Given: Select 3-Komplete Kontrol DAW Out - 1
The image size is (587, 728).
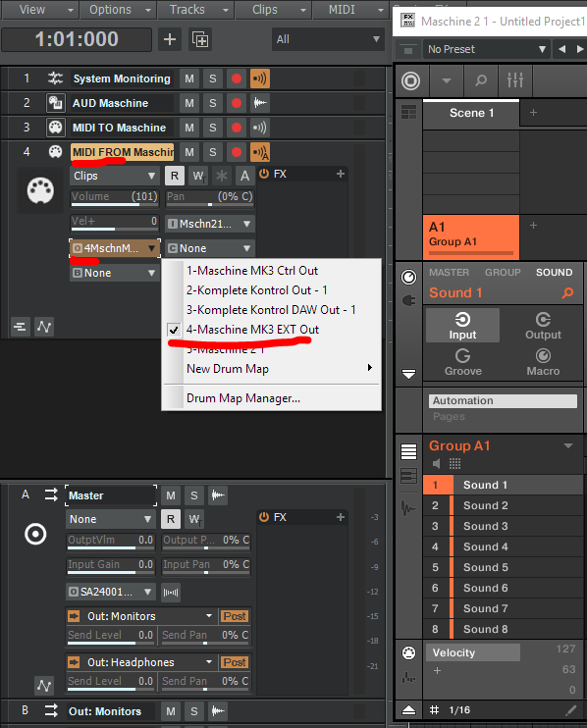Looking at the screenshot, I should pyautogui.click(x=271, y=310).
